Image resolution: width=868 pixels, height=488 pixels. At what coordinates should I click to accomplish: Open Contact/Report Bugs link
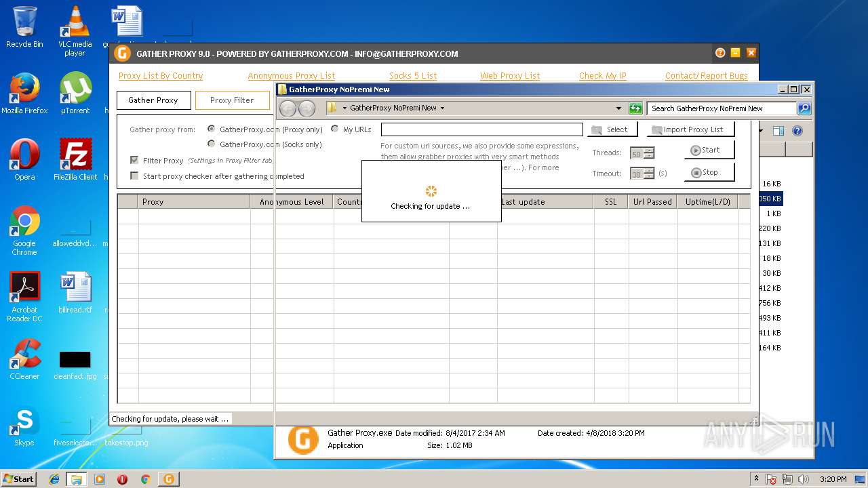707,76
